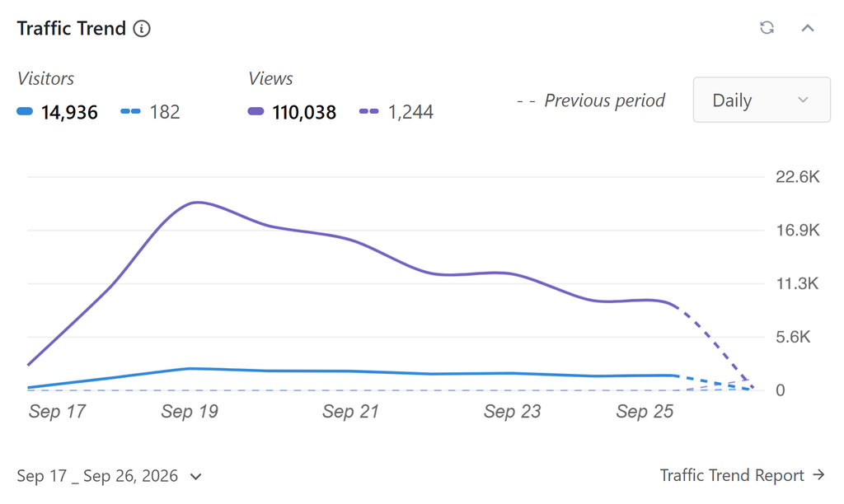
Task: Click the Sep 21 axis label
Action: (x=350, y=412)
